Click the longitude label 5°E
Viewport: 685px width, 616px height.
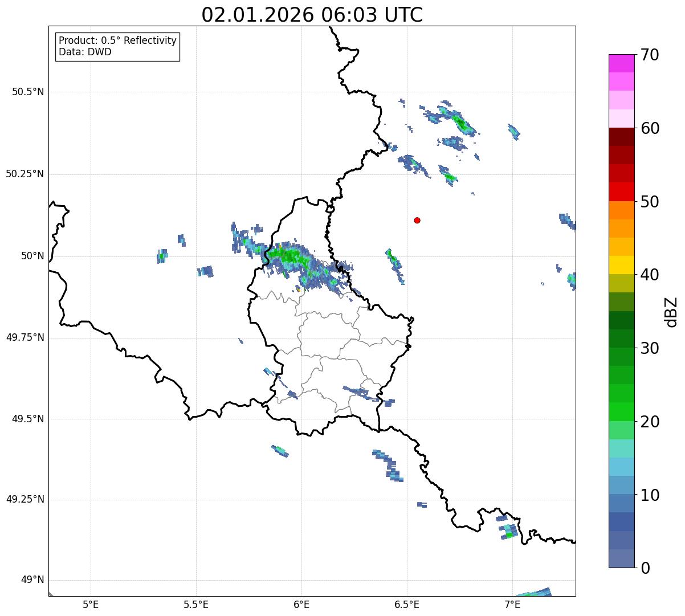coord(91,605)
